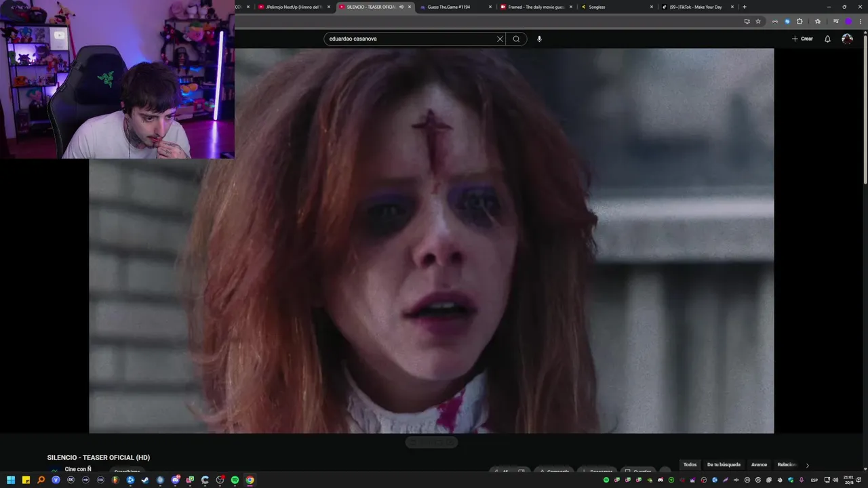Clear the YouTube search box text
Image resolution: width=868 pixels, height=488 pixels.
(500, 39)
